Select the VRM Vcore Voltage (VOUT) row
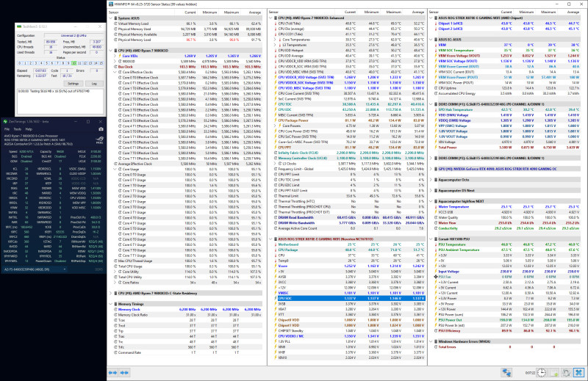The height and width of the screenshot is (381, 588). tap(506, 56)
